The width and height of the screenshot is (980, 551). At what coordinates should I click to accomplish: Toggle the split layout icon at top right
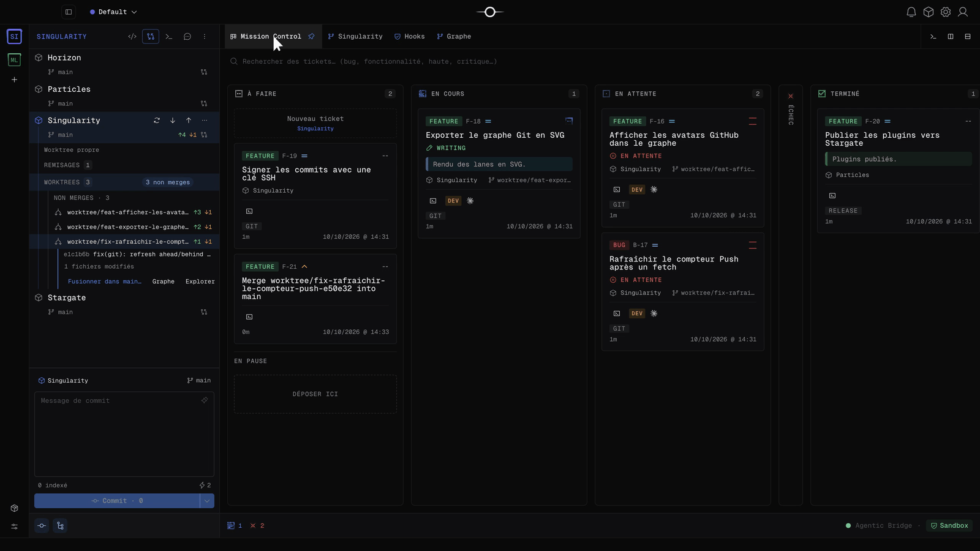951,37
